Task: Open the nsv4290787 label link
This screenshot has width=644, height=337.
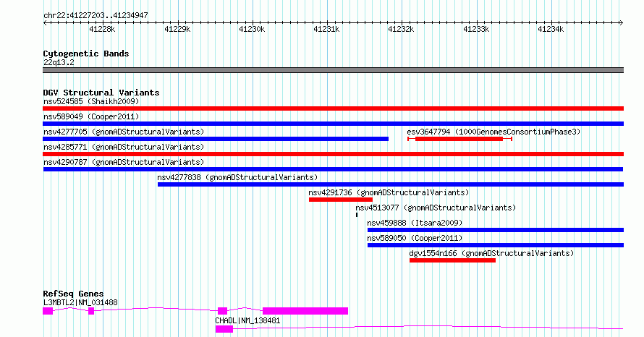Action: tap(124, 162)
